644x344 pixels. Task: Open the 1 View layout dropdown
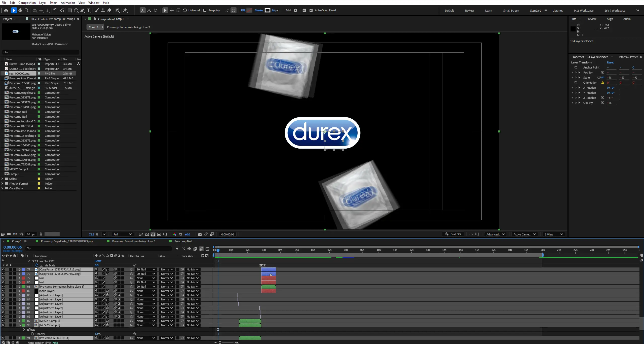554,234
